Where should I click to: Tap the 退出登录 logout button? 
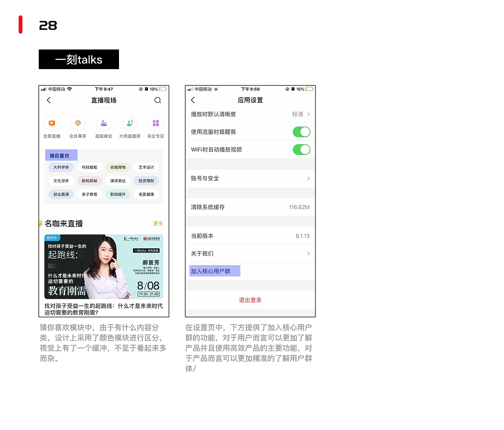tap(250, 300)
